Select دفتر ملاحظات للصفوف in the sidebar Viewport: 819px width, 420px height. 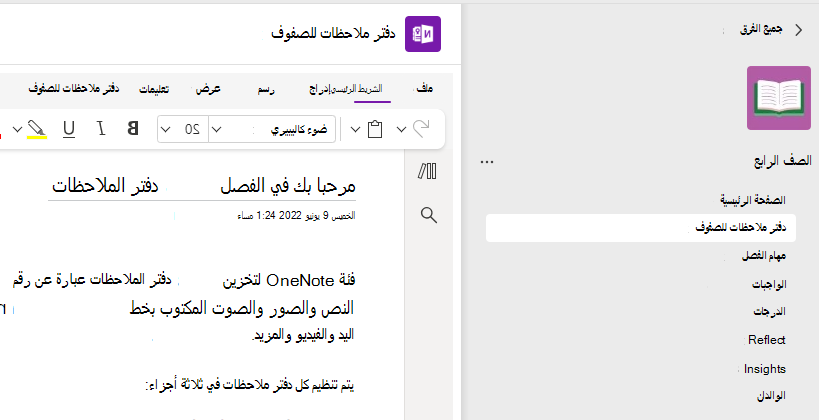click(x=640, y=228)
